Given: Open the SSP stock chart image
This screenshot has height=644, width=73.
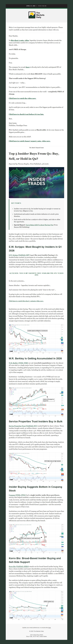Looking at the screenshot, I should pyautogui.click(x=36, y=335).
